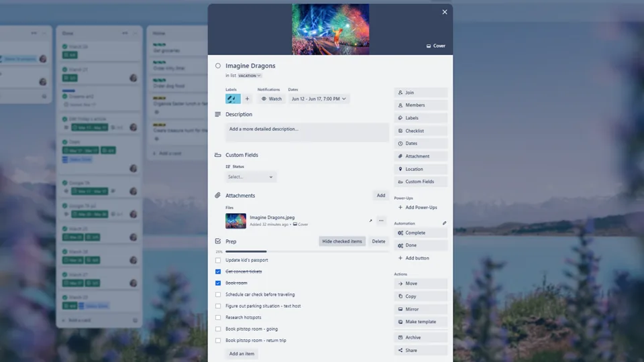Click the Prep checklist progress bar
Viewport: 644px width, 362px height.
click(x=307, y=251)
